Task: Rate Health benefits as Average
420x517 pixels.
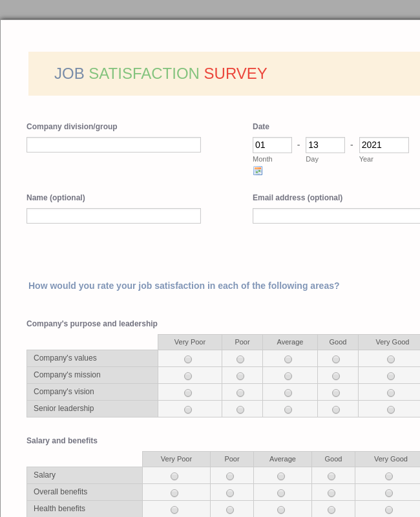Action: 281,509
